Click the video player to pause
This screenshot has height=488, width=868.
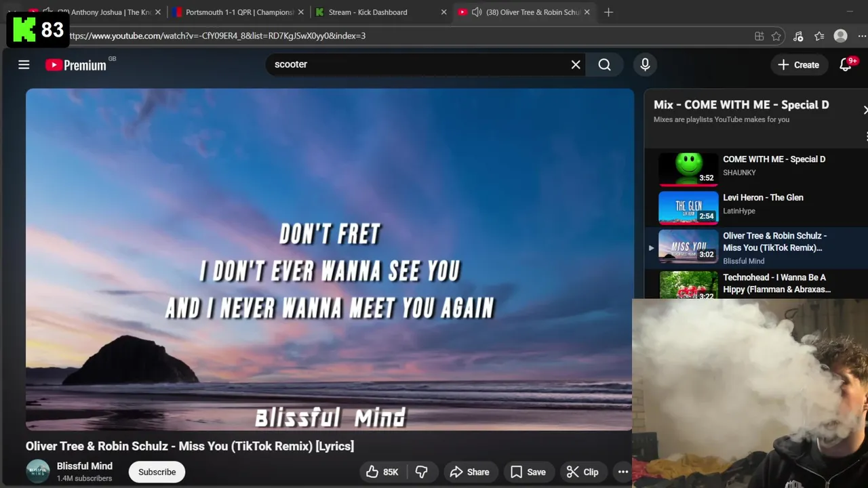(x=330, y=259)
